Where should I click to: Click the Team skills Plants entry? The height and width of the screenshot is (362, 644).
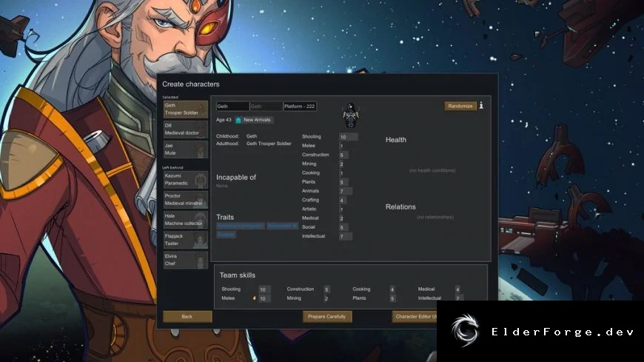(374, 298)
